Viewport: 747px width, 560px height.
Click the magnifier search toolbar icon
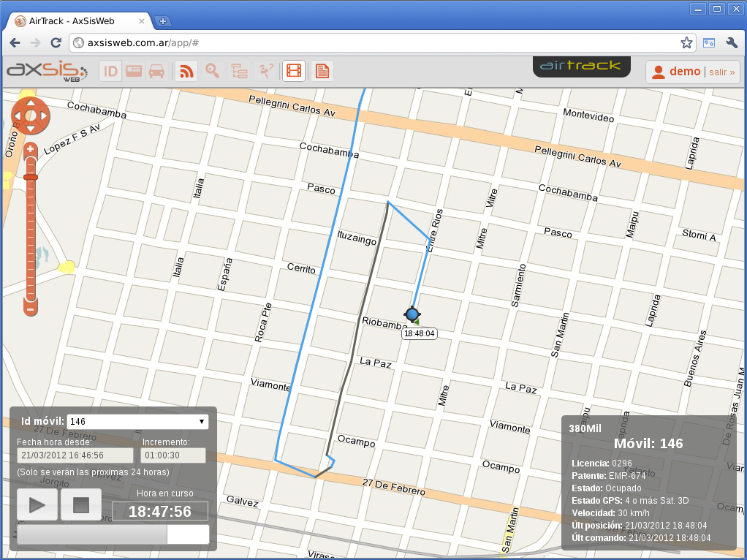tap(213, 71)
